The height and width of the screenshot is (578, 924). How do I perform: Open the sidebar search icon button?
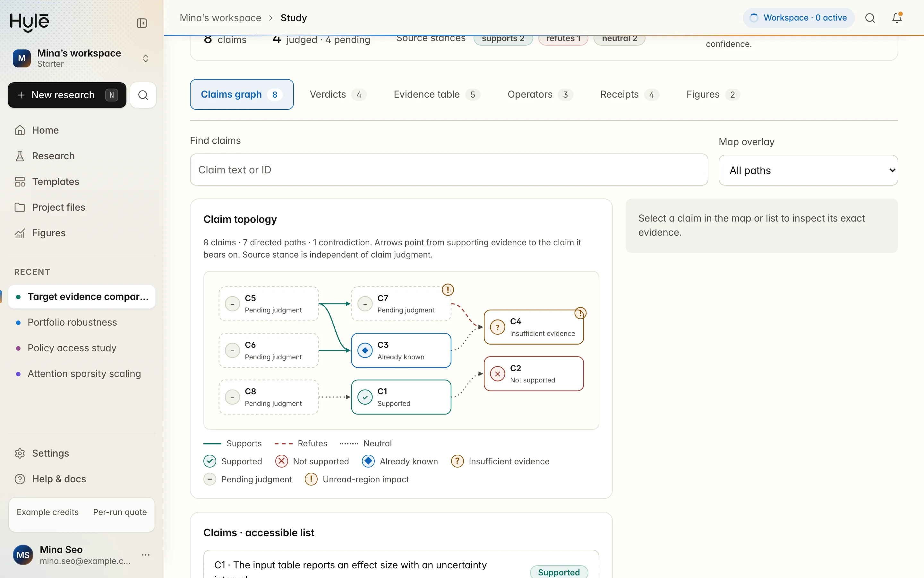[143, 95]
